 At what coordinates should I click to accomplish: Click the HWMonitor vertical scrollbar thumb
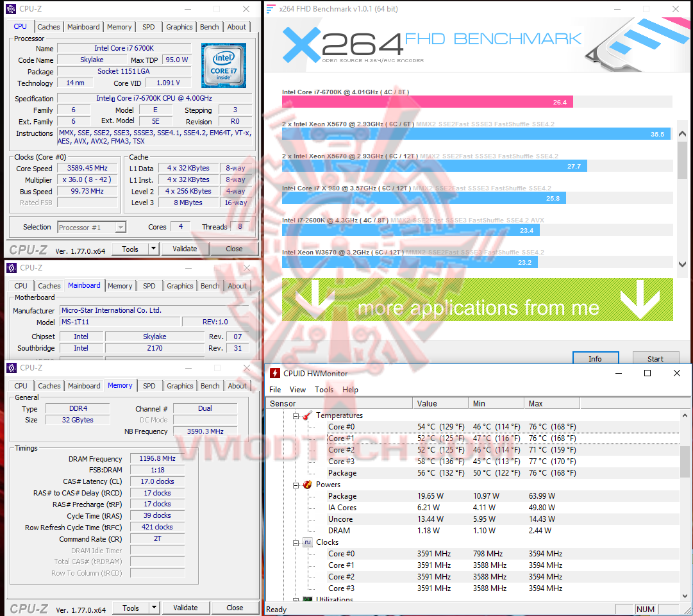point(685,462)
